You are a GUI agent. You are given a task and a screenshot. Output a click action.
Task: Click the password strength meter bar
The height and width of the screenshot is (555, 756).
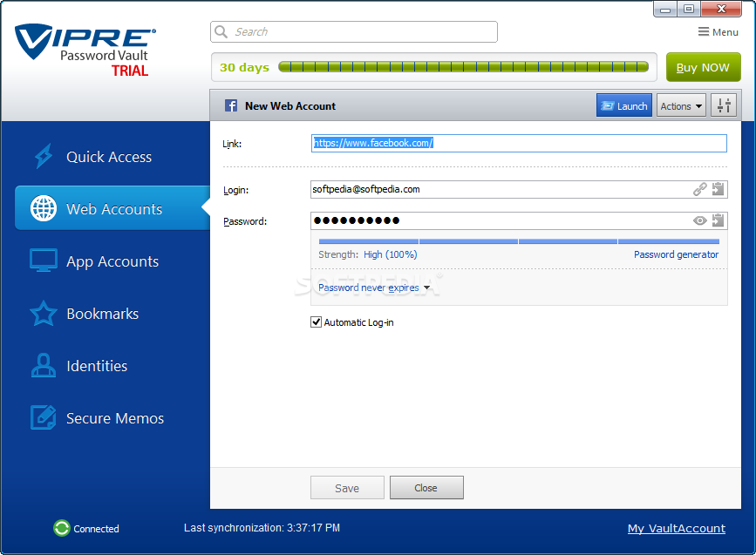(x=519, y=241)
